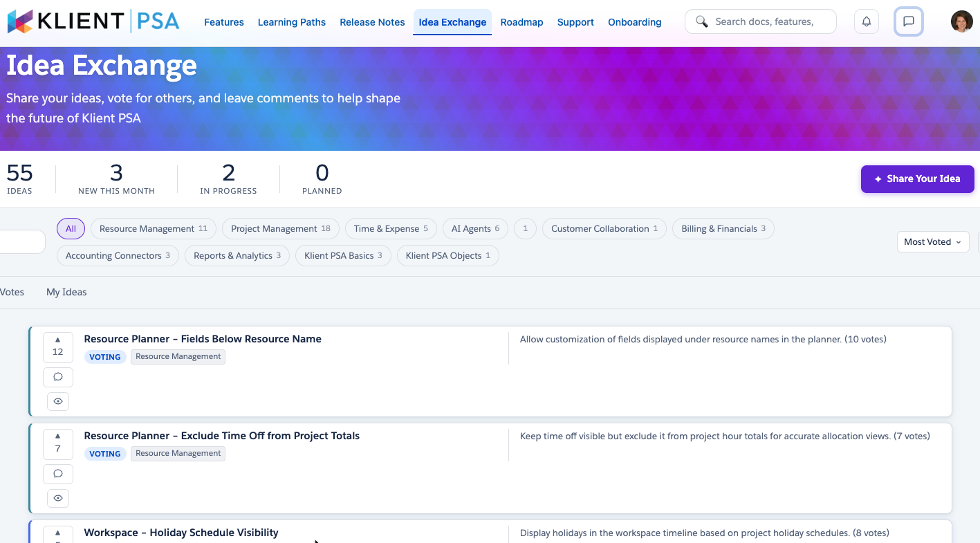980x543 pixels.
Task: Open the chat message icon
Action: pyautogui.click(x=909, y=21)
